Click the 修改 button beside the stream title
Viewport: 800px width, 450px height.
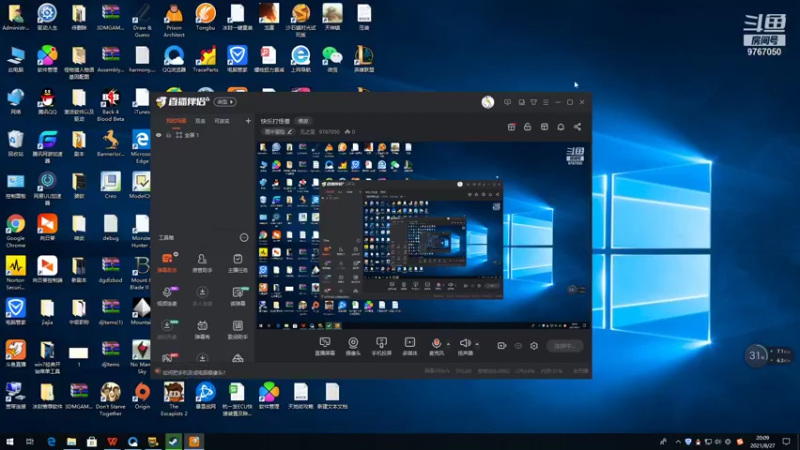303,121
